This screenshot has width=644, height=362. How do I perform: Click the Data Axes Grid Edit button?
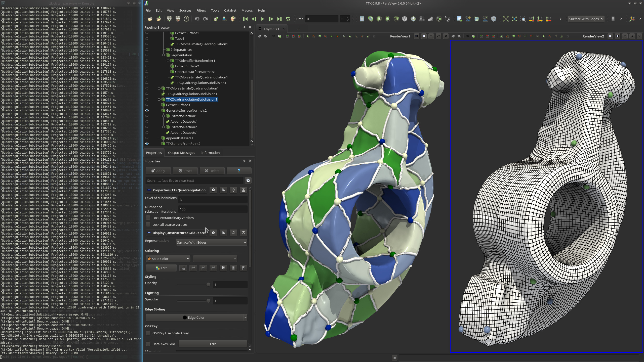tap(213, 344)
